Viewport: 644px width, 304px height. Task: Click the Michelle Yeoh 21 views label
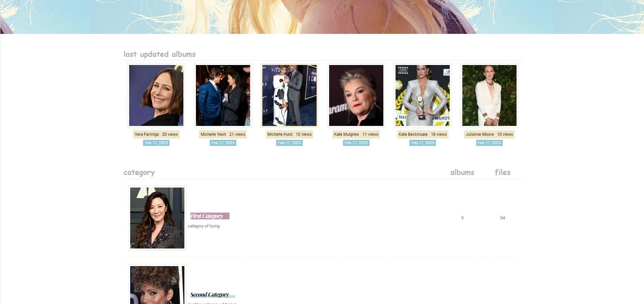point(223,134)
